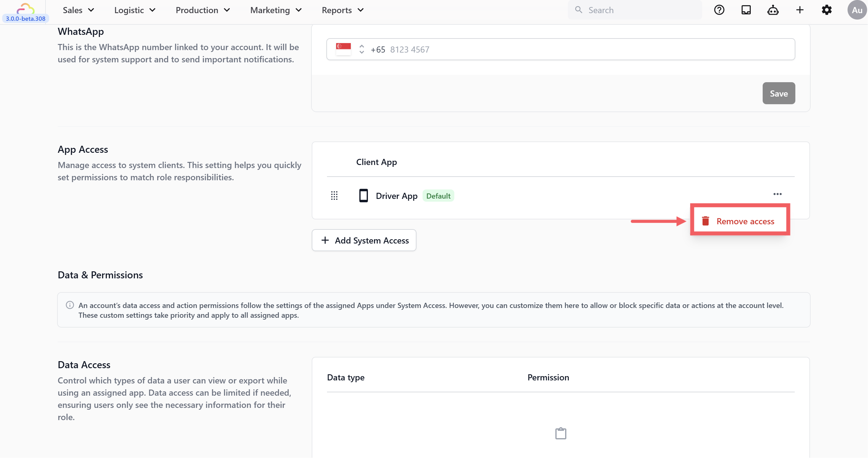Open the settings gear icon
The width and height of the screenshot is (868, 458).
pyautogui.click(x=826, y=10)
